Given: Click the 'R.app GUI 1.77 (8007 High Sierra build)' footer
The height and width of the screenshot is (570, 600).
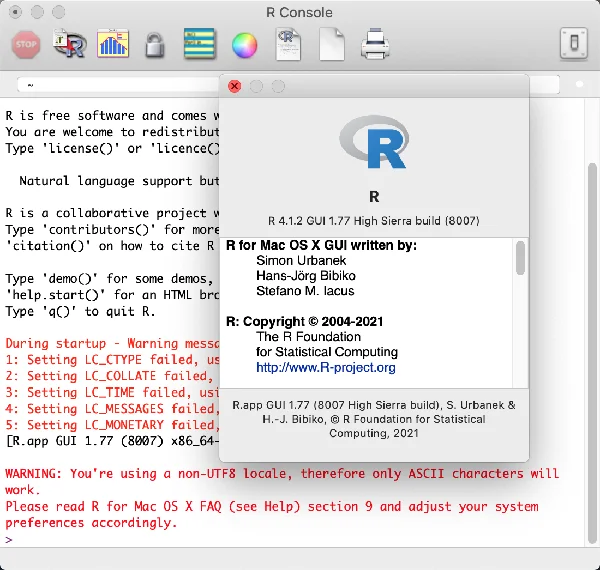Looking at the screenshot, I should pyautogui.click(x=373, y=419).
